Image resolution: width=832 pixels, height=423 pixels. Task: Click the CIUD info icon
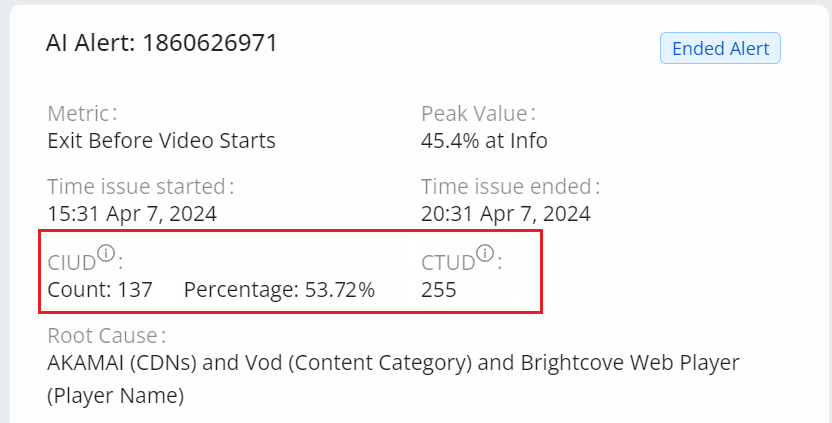click(x=106, y=254)
